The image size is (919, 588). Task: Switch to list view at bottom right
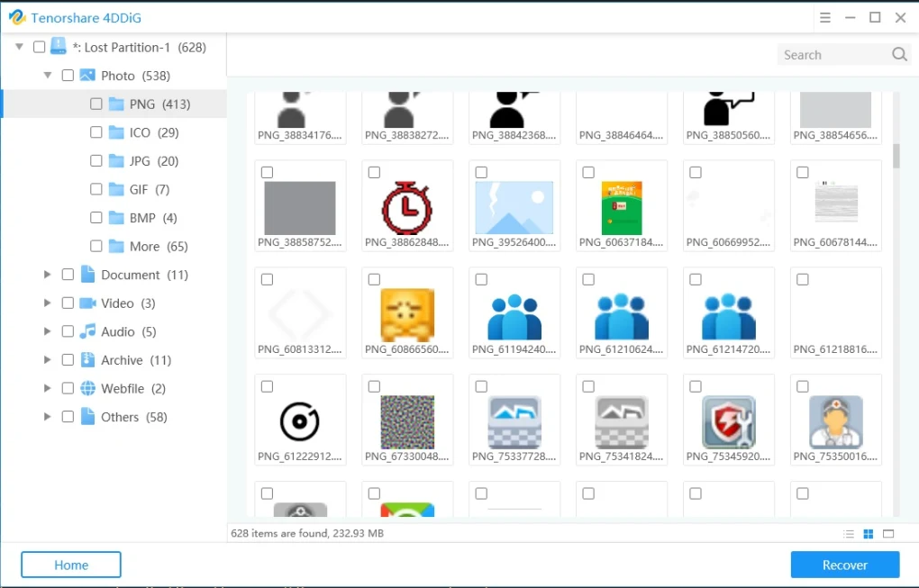(848, 533)
